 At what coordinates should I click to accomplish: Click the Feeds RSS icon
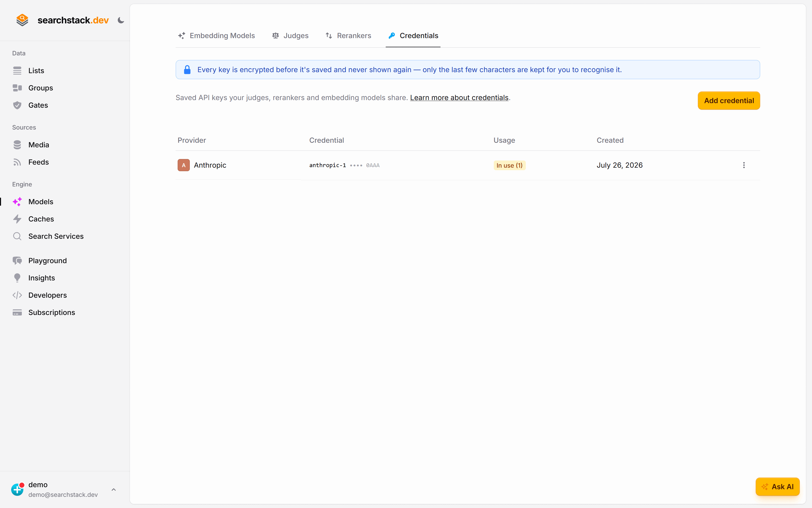point(17,162)
